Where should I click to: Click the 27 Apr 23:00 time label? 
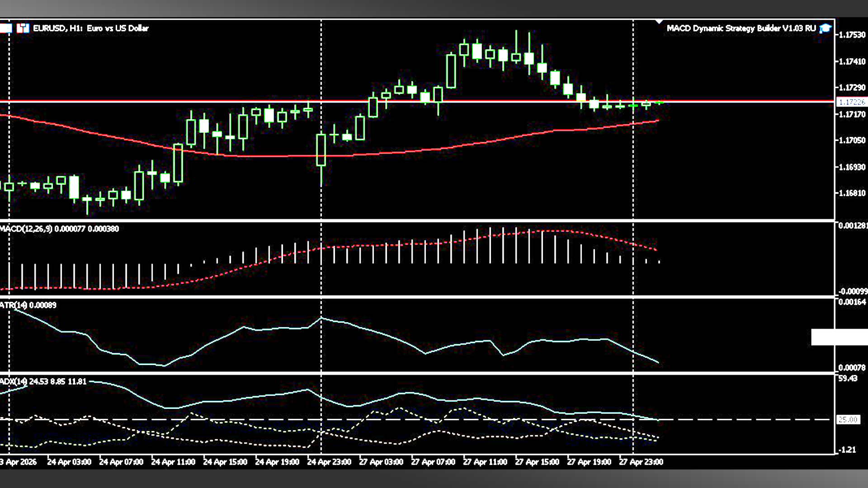pos(641,462)
